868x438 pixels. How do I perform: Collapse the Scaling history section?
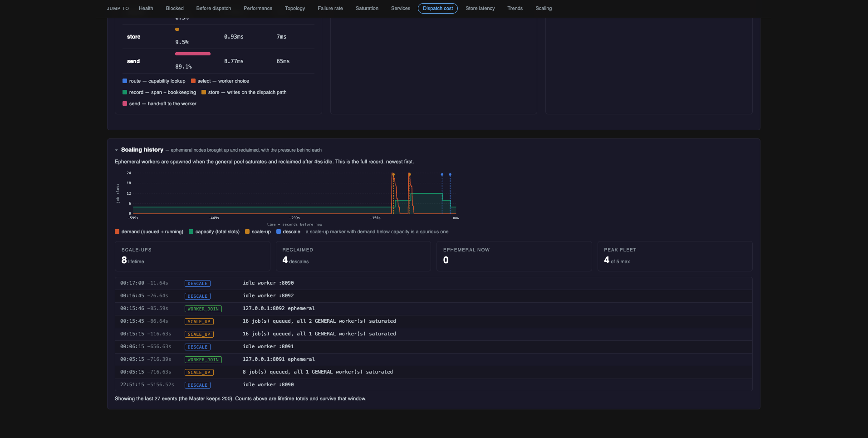[x=117, y=150]
